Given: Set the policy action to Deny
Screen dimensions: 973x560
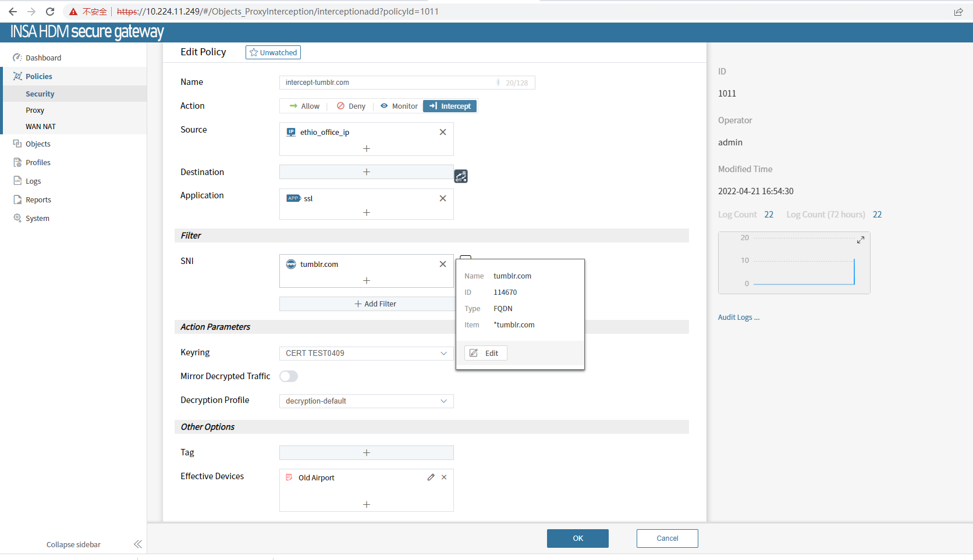Looking at the screenshot, I should (351, 106).
